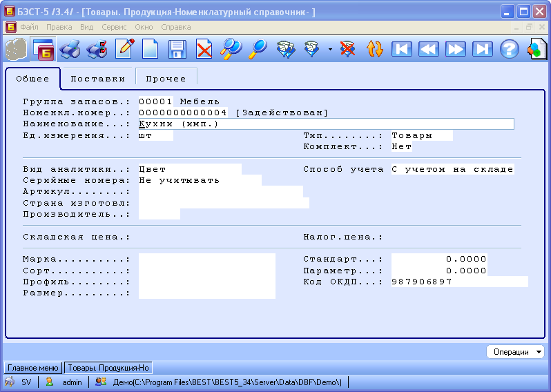This screenshot has height=392, width=551.
Task: Click the Код ОКДП field 987906897
Action: tap(460, 282)
